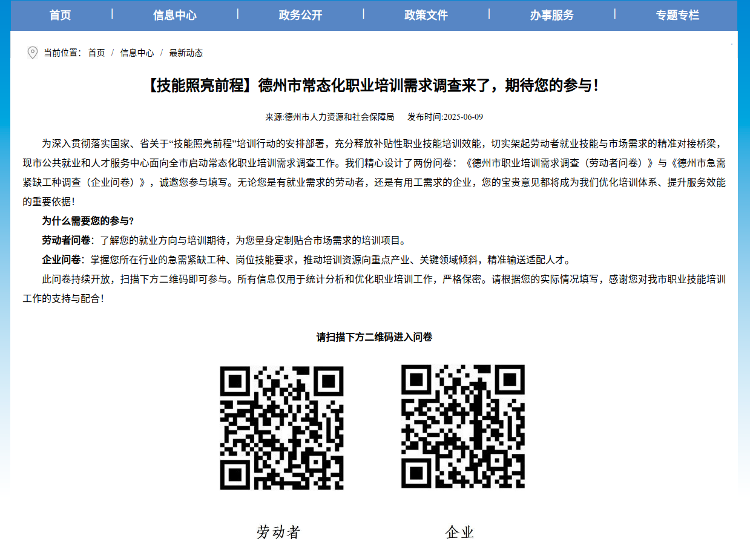Select the 政策文件 navigation item
This screenshot has width=750, height=544.
pos(426,15)
